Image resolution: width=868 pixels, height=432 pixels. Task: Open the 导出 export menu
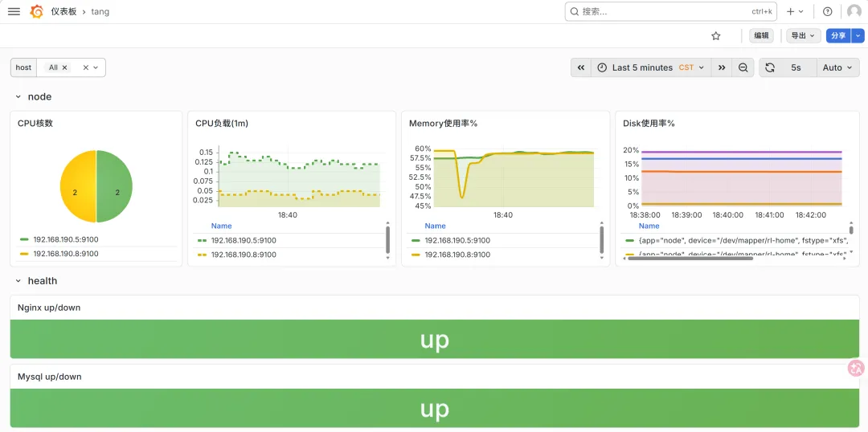tap(803, 36)
